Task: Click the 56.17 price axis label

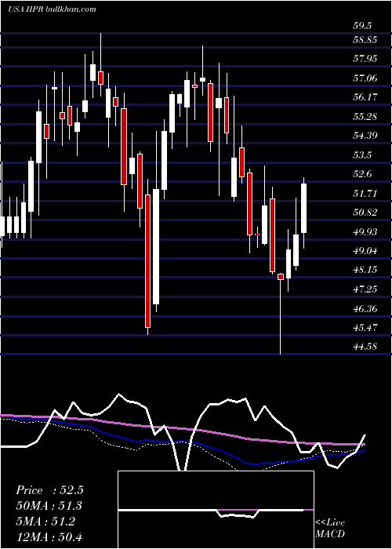Action: tap(365, 97)
